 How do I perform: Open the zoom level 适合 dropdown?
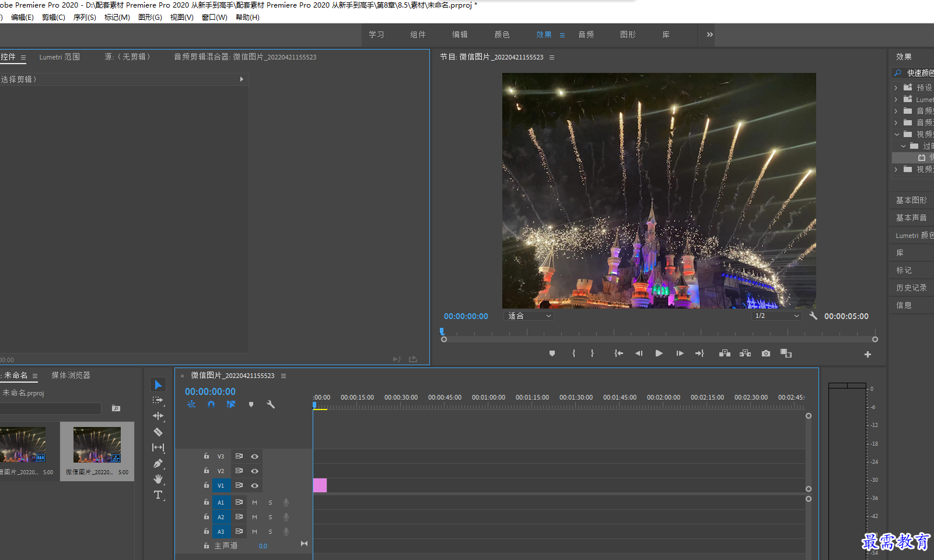529,316
